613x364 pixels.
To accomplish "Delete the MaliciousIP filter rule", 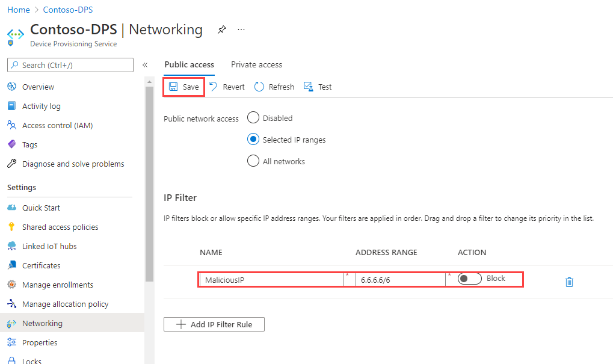I will (x=568, y=282).
